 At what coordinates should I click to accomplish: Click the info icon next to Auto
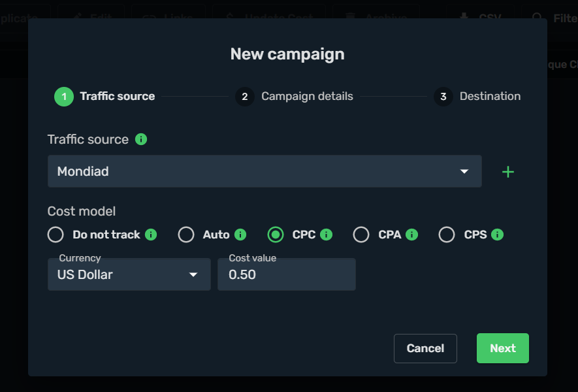tap(240, 235)
